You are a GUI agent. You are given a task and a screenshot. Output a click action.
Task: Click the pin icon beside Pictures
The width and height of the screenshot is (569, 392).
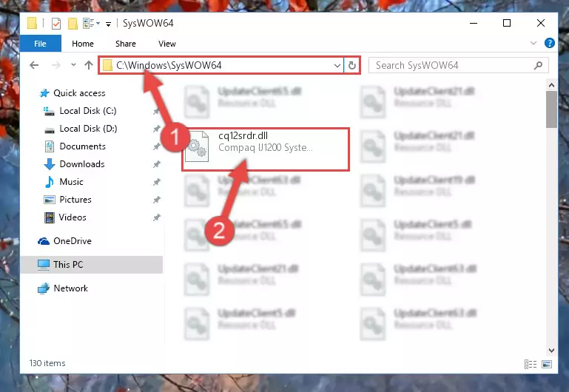[156, 200]
